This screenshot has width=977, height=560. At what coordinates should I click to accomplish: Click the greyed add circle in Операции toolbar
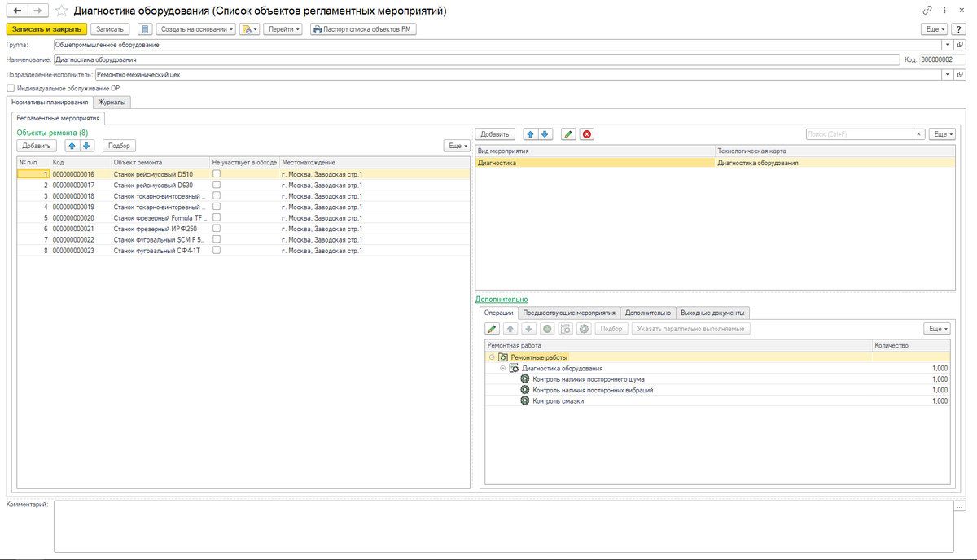click(547, 329)
